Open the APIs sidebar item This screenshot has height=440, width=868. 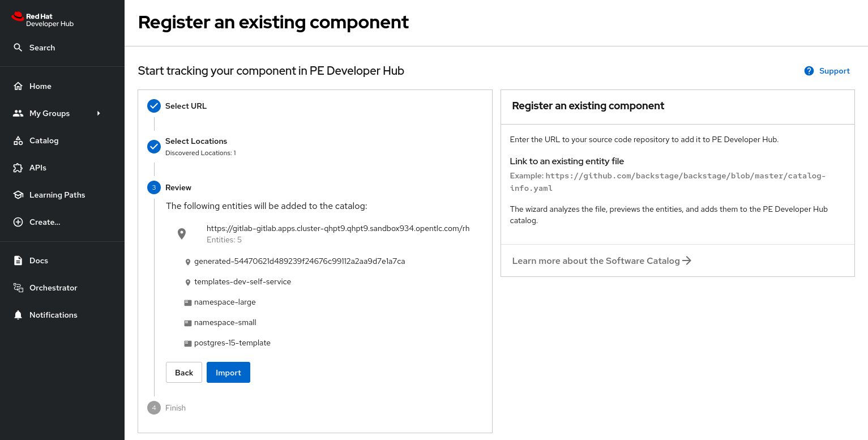click(x=62, y=168)
